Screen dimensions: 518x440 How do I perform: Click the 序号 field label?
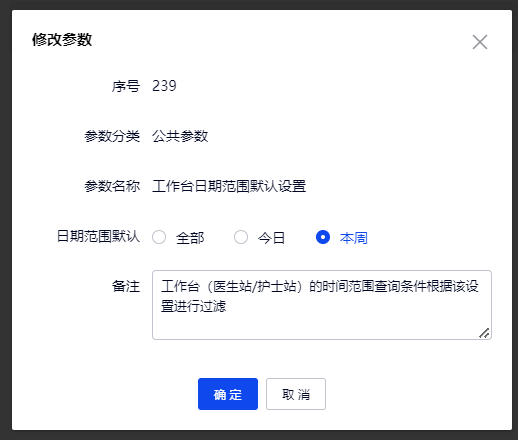[x=126, y=86]
